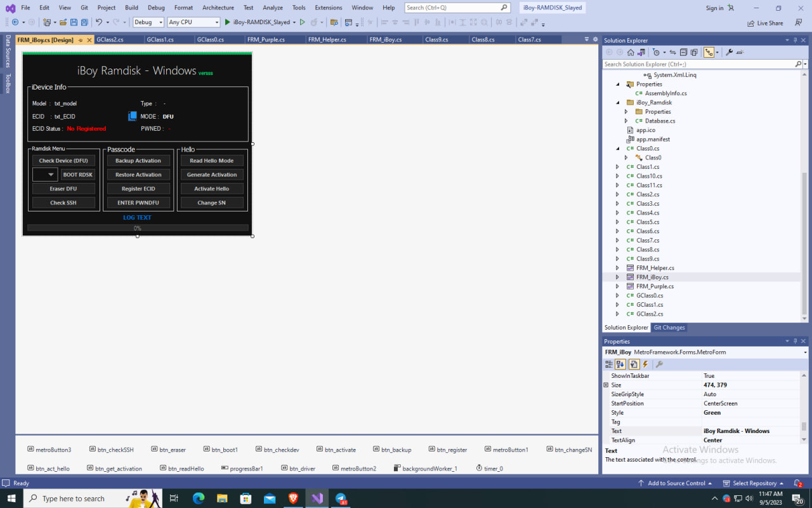Click the Open File folder toolbar icon
The image size is (812, 508).
(63, 22)
